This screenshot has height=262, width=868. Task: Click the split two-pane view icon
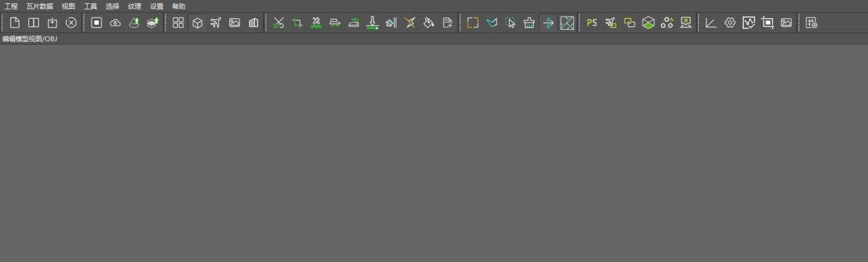coord(33,23)
